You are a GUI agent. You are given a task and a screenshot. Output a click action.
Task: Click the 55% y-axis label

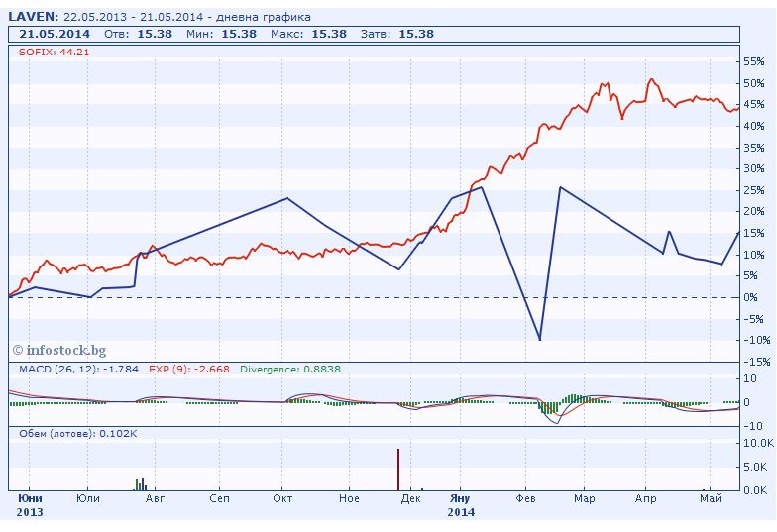753,61
